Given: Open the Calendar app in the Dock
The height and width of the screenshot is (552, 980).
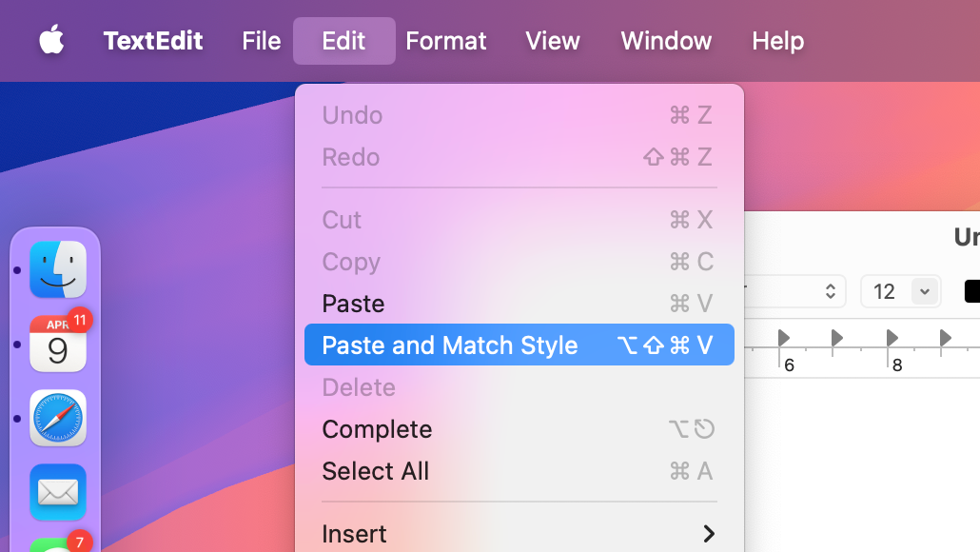Looking at the screenshot, I should [58, 344].
